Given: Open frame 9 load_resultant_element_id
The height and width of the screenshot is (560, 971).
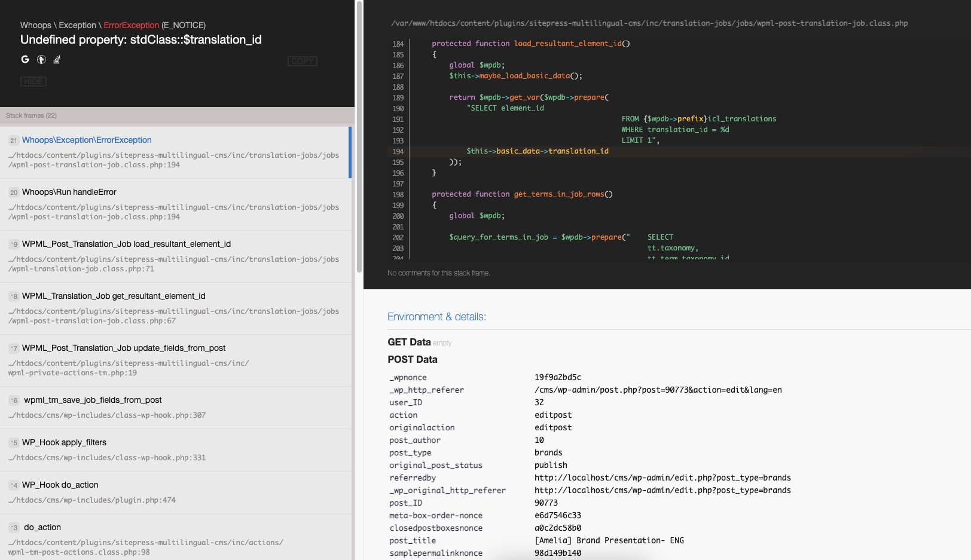Looking at the screenshot, I should click(x=175, y=256).
